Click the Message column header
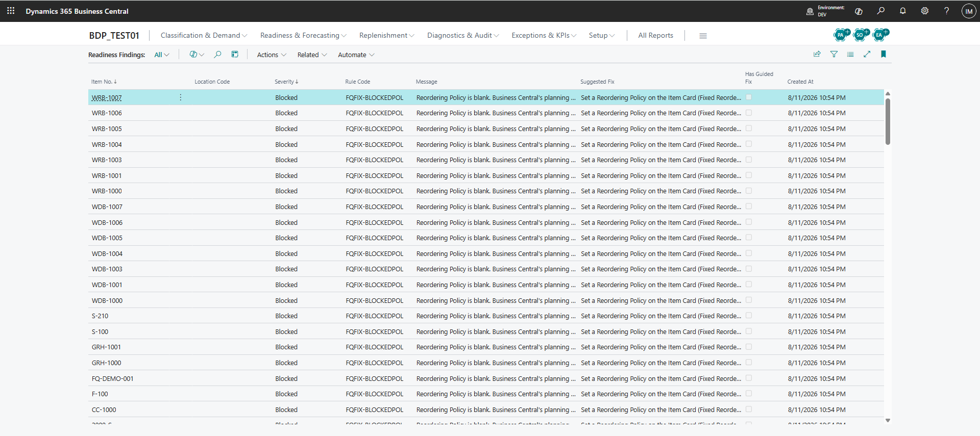This screenshot has height=436, width=980. pyautogui.click(x=426, y=82)
